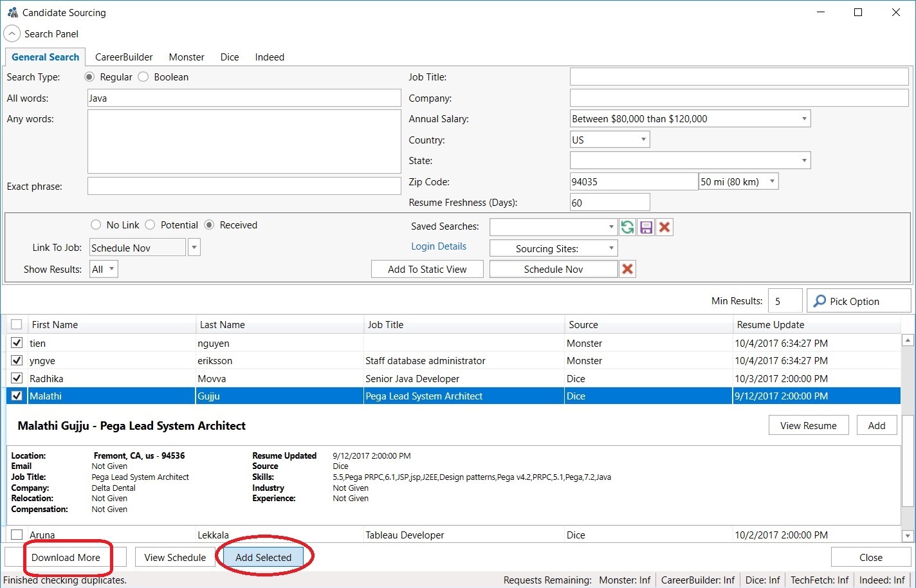Select the Boolean search type option
Screen dimensions: 916x588
click(x=143, y=77)
